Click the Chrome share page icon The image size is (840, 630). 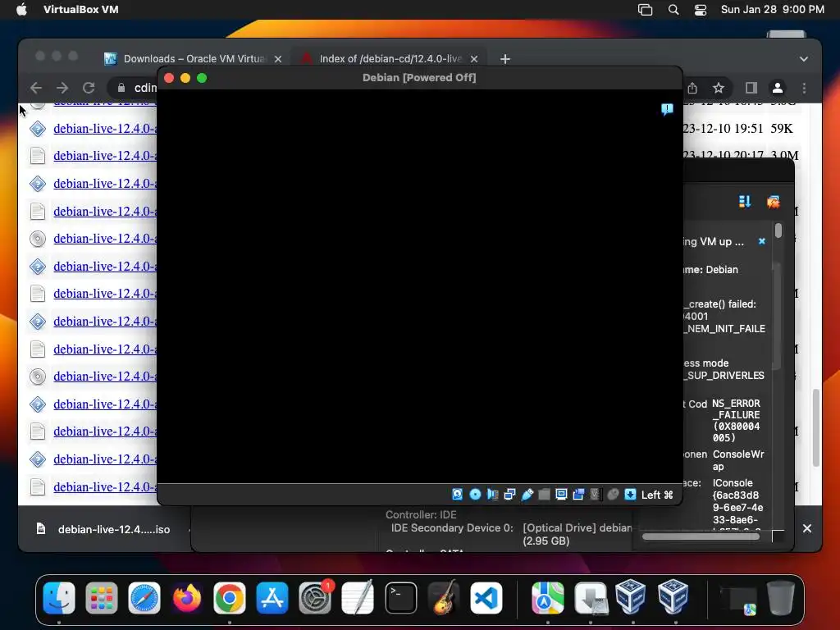click(x=692, y=88)
